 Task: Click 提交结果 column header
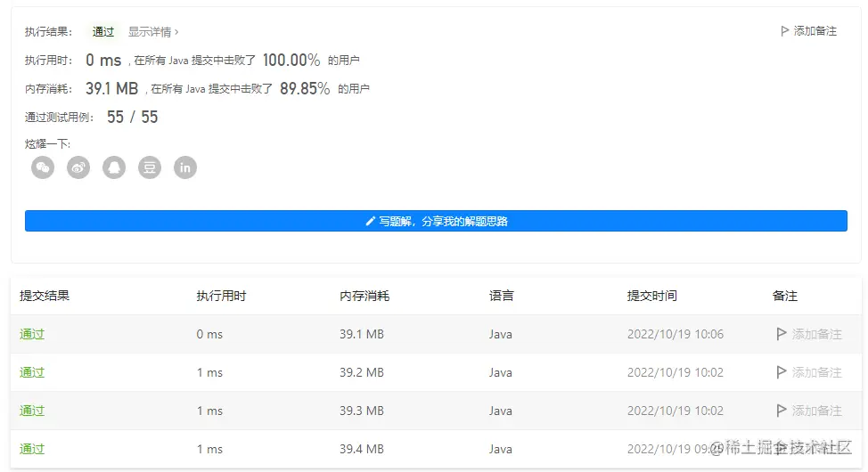click(45, 296)
